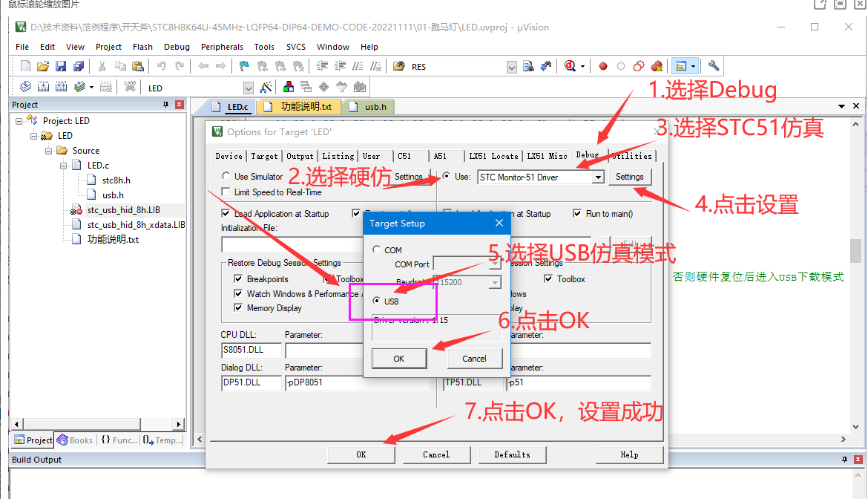Viewport: 868px width, 499px height.
Task: Click Help in Options dialog
Action: 629,454
